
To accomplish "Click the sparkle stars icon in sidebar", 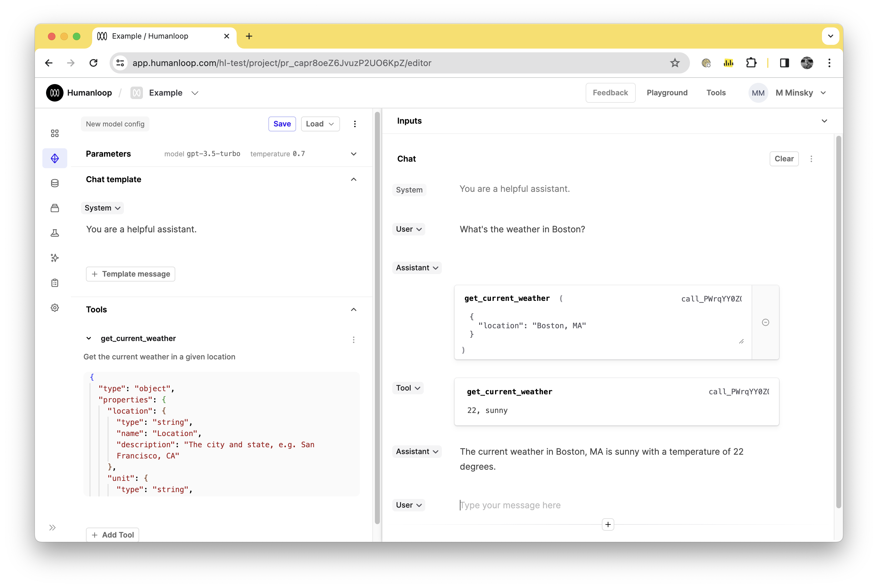I will [55, 258].
